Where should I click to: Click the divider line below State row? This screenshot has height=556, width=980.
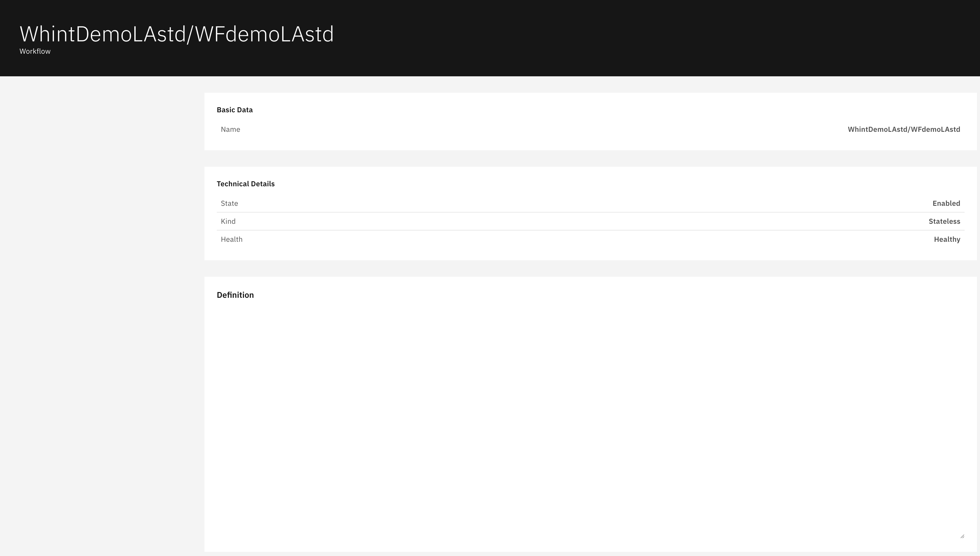coord(590,212)
